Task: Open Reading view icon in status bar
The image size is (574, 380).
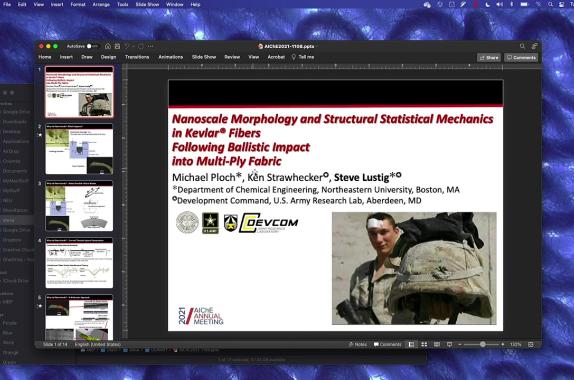Action: (437, 344)
